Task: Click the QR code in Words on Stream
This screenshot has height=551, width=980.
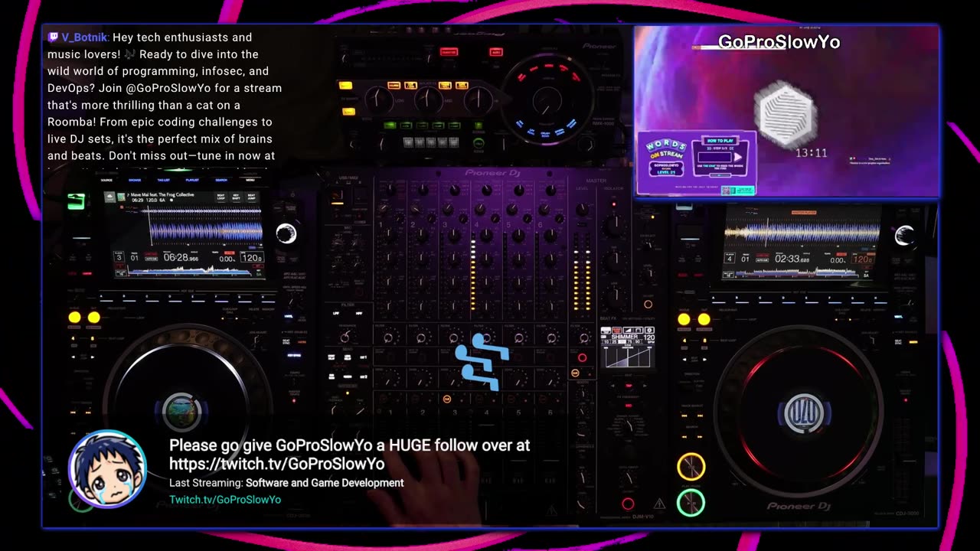Action: click(726, 191)
